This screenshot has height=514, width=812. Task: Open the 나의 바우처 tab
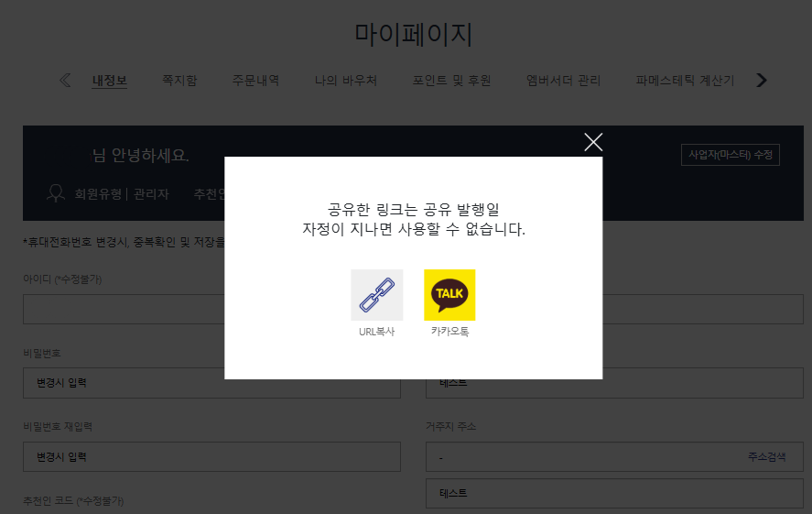(x=346, y=81)
